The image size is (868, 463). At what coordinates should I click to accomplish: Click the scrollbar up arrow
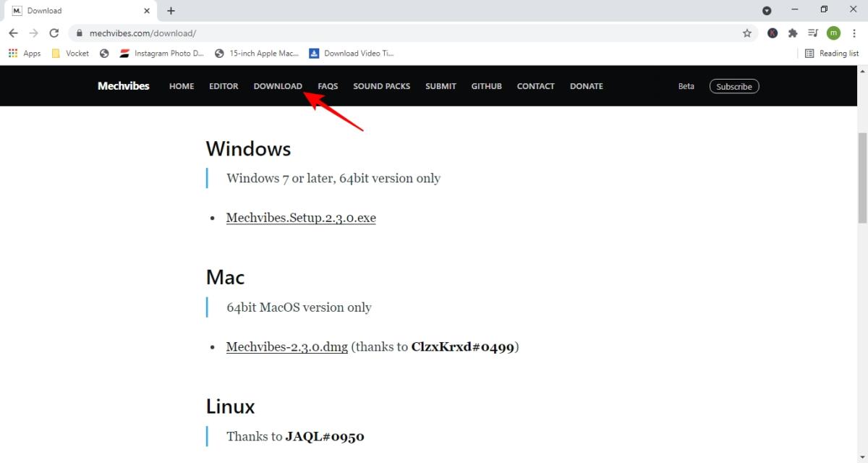pos(862,71)
